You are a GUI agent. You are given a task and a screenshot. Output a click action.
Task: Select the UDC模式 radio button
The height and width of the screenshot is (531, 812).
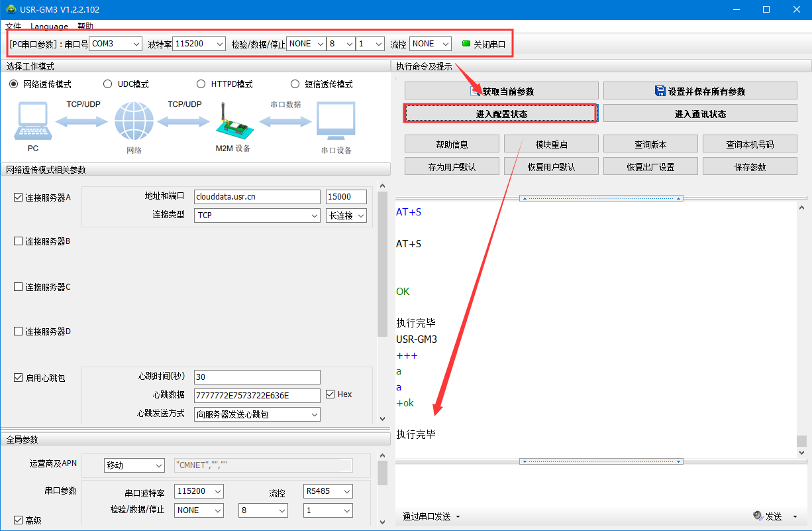[x=108, y=84]
